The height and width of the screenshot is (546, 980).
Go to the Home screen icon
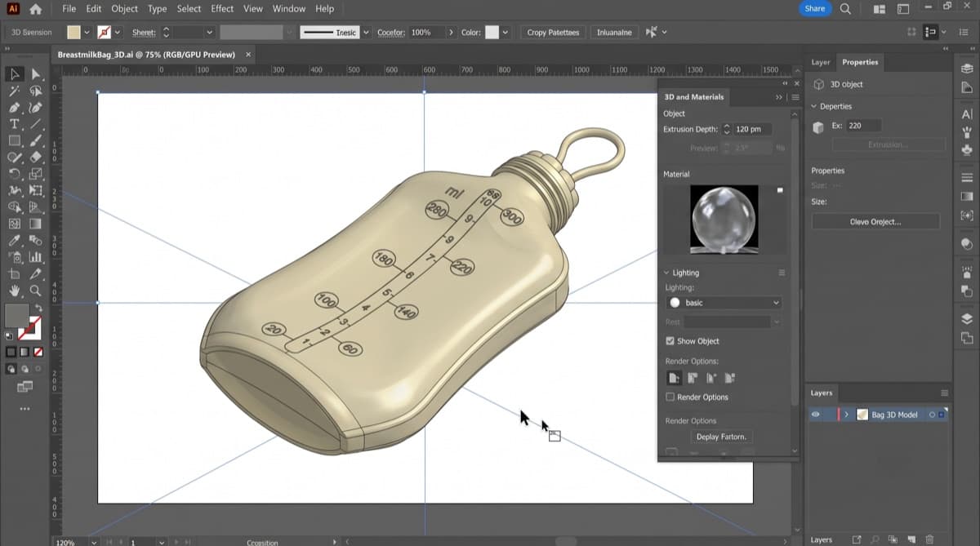click(x=35, y=9)
